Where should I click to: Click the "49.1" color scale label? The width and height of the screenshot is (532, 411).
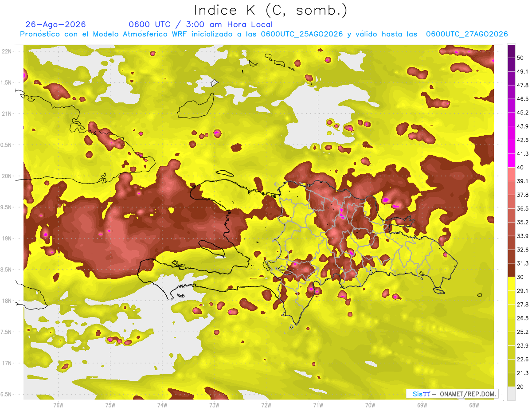pos(523,71)
